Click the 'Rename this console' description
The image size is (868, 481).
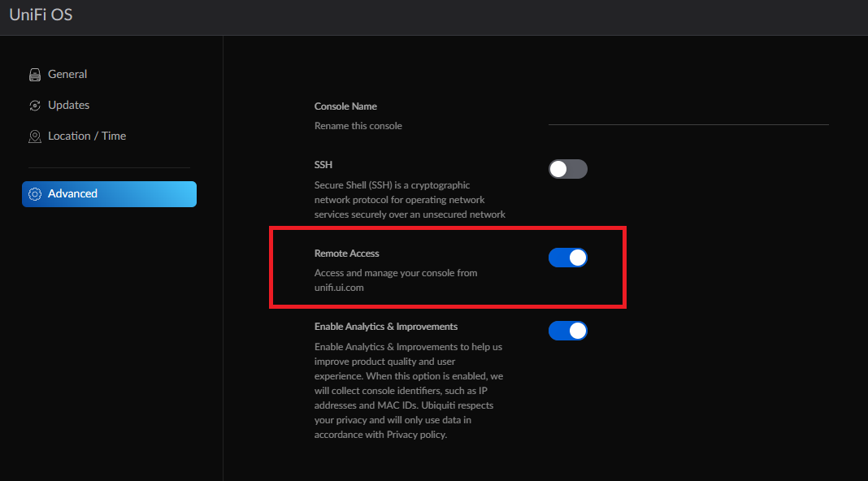tap(358, 126)
